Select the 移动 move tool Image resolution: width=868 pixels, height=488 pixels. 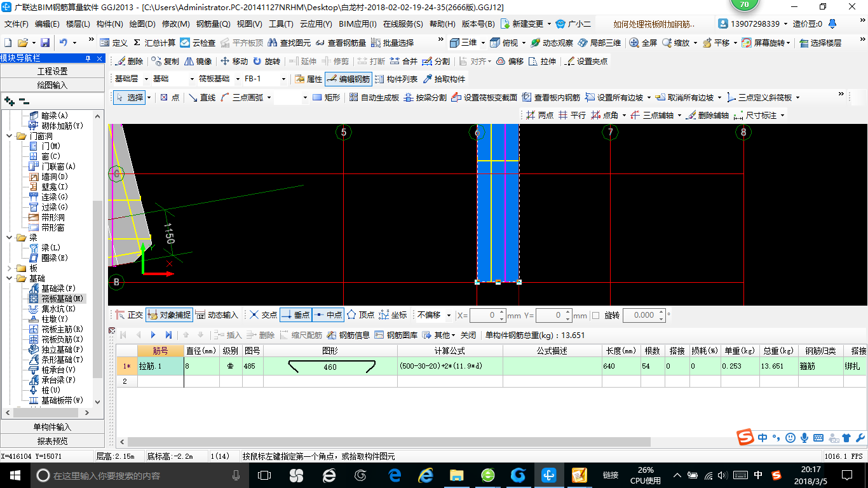tap(234, 62)
